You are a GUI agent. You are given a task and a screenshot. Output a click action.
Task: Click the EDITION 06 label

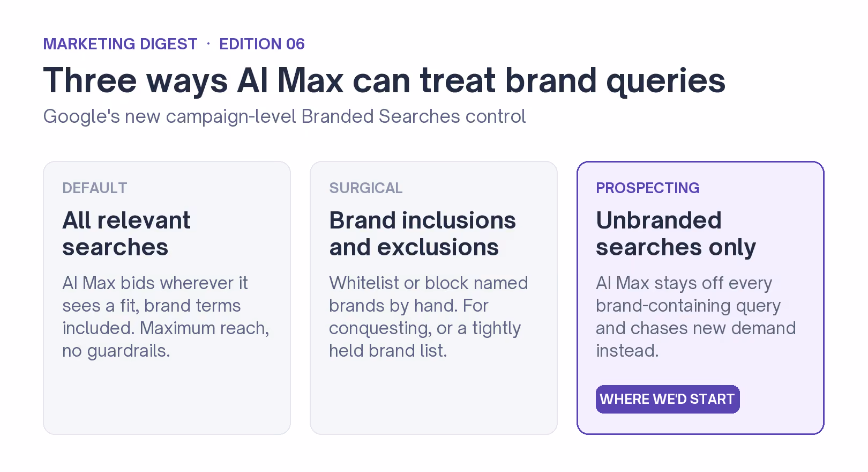[262, 44]
